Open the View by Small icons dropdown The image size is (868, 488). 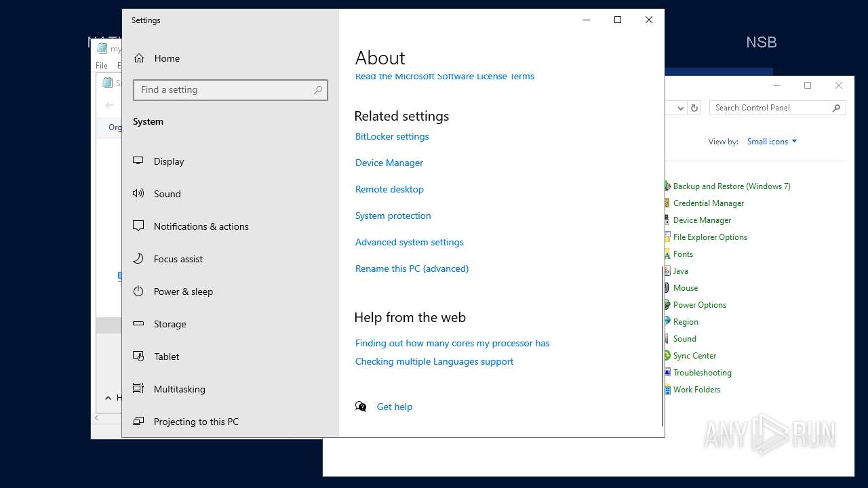(x=772, y=142)
